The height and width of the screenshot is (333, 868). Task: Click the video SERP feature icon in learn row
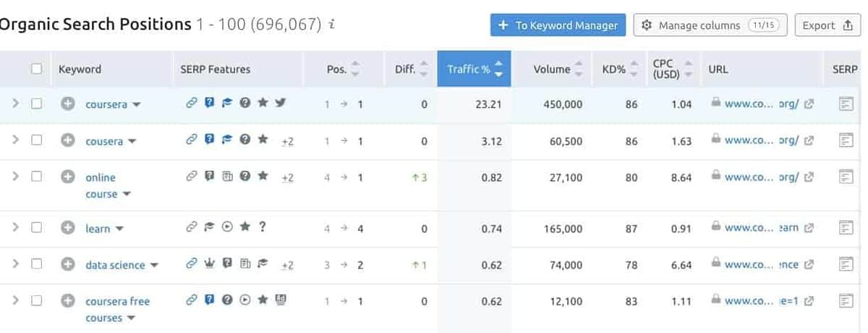coord(227,228)
